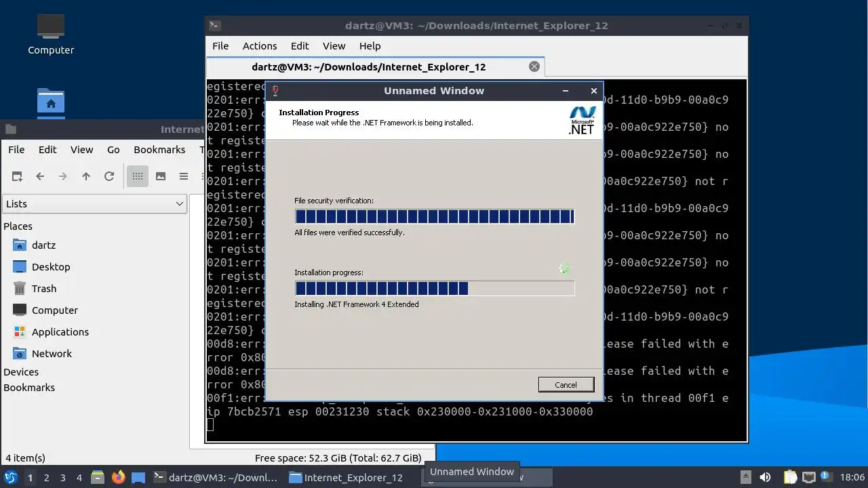The image size is (868, 488).
Task: Open the terminal File menu
Action: [220, 46]
